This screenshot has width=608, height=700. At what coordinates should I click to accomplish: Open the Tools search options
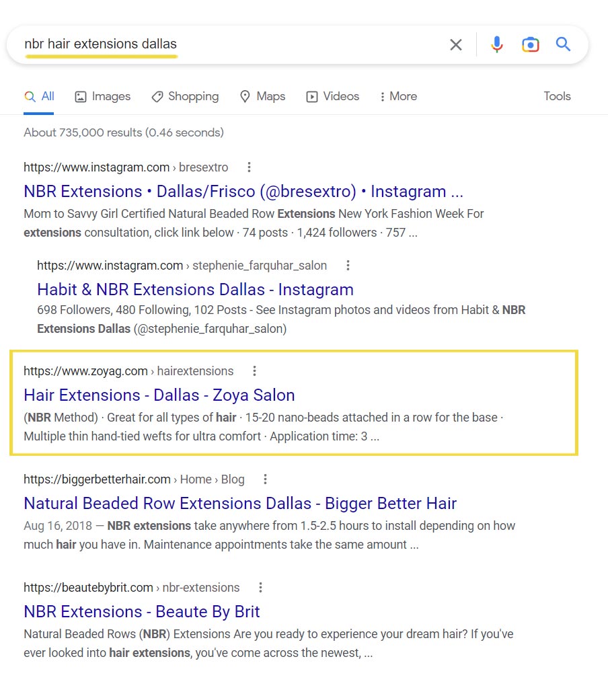(x=557, y=96)
